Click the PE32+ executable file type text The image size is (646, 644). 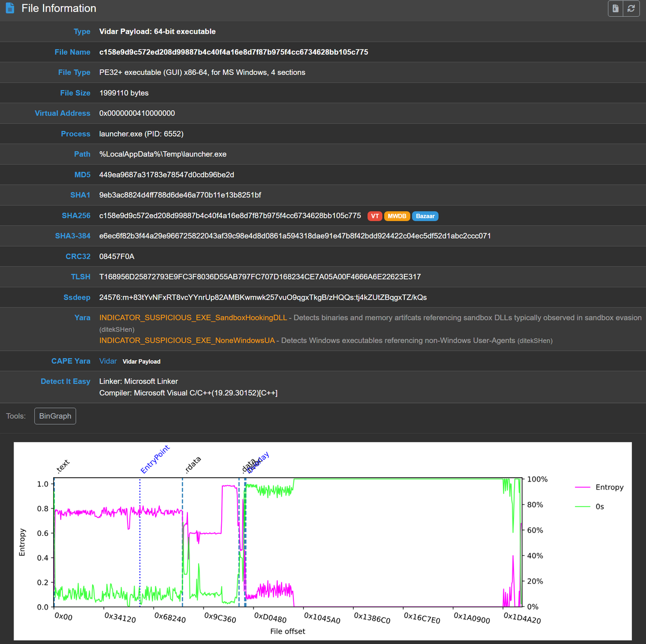tap(202, 73)
